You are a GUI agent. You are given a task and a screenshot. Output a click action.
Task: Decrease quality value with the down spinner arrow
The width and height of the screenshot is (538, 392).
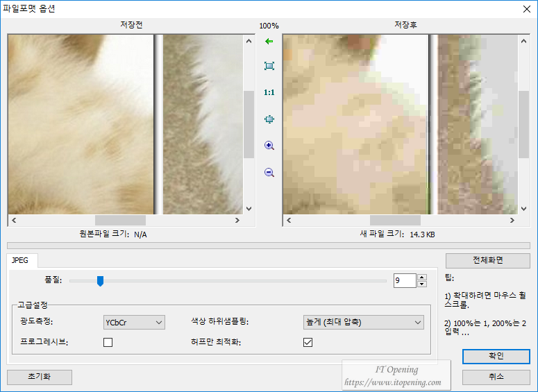tap(421, 284)
